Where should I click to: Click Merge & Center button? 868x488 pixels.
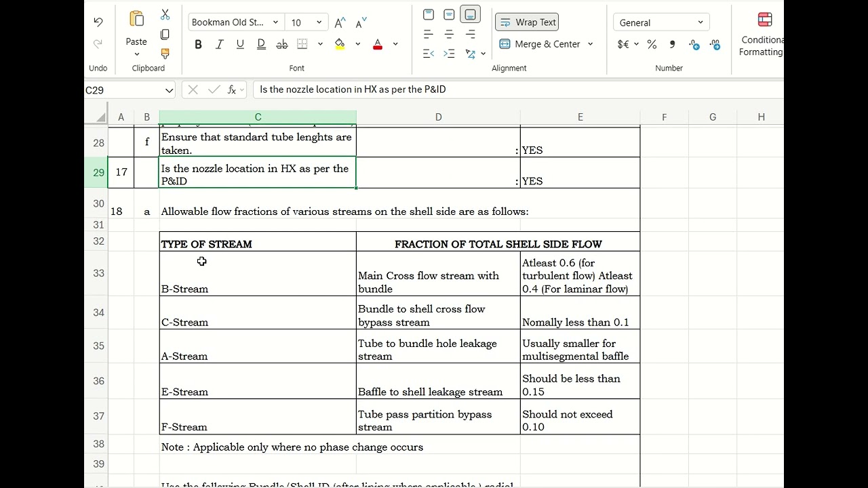click(x=540, y=44)
